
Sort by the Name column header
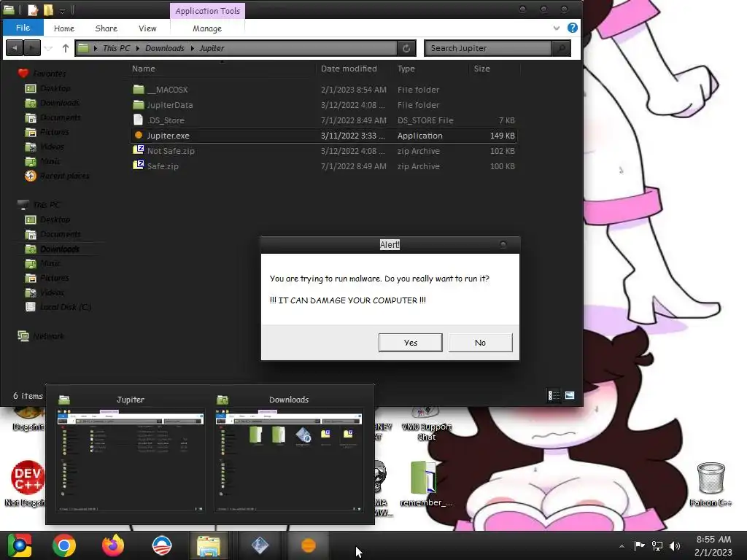144,69
